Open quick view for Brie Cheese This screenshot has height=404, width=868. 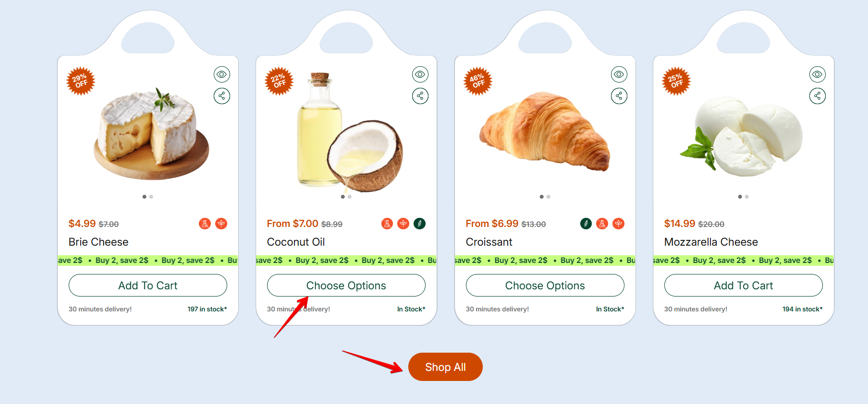[x=221, y=74]
